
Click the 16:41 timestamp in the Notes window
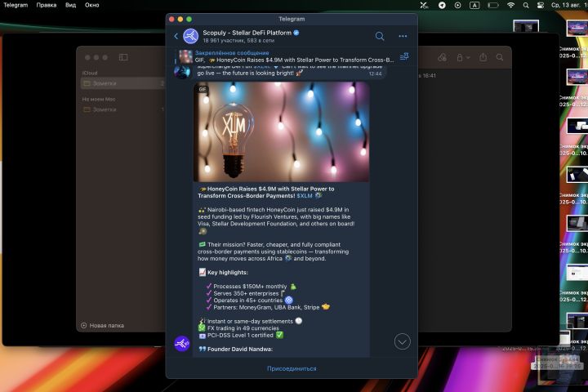click(x=429, y=75)
